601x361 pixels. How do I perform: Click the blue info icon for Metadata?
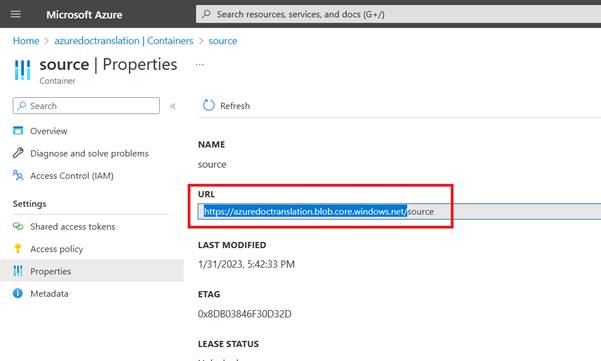[18, 293]
